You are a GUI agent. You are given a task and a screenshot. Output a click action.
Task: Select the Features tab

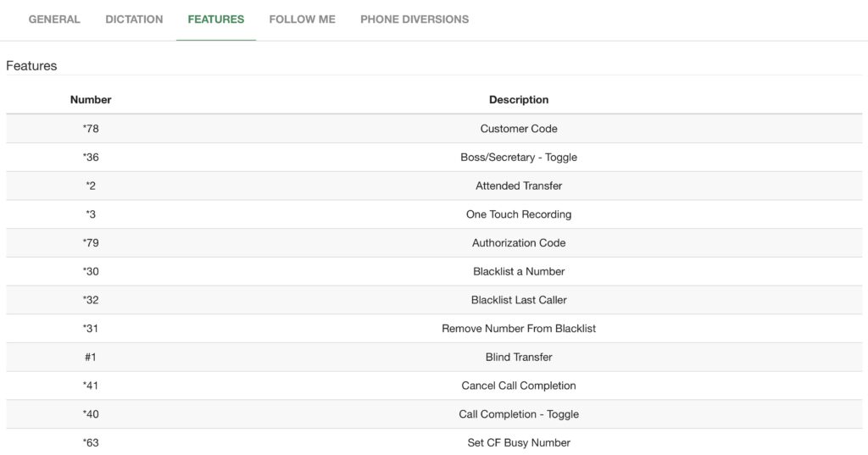coord(216,19)
